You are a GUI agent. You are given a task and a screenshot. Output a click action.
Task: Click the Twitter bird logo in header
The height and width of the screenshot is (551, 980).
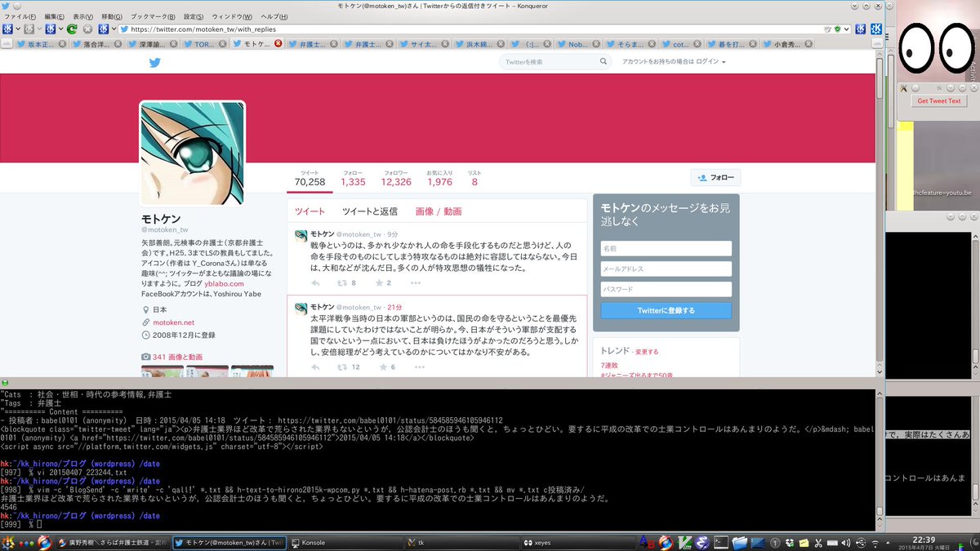[x=155, y=61]
